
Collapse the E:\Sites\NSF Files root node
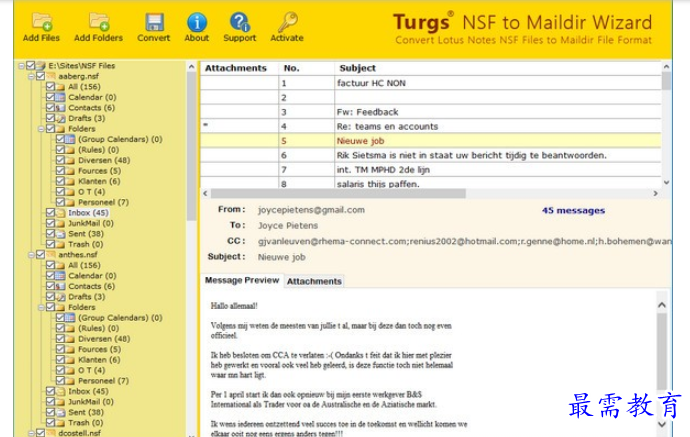pyautogui.click(x=21, y=66)
